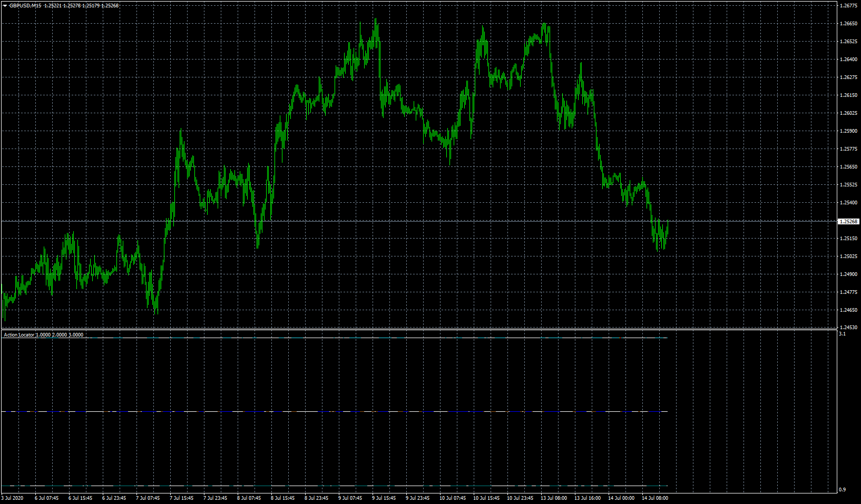Click the 6 Jul 07:45 time label

pos(46,498)
